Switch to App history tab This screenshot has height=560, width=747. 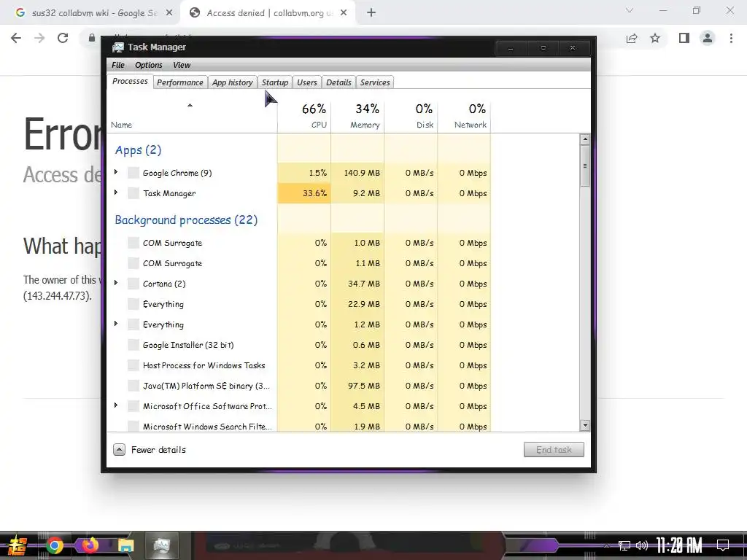coord(233,82)
